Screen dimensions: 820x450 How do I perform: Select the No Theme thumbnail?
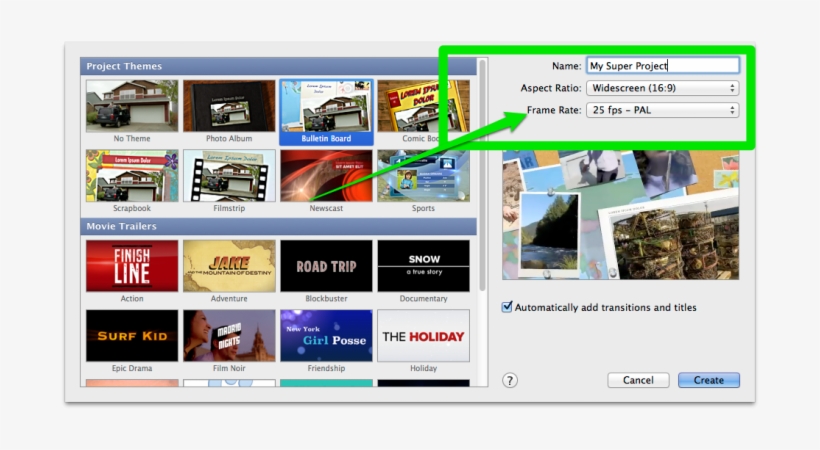point(132,106)
